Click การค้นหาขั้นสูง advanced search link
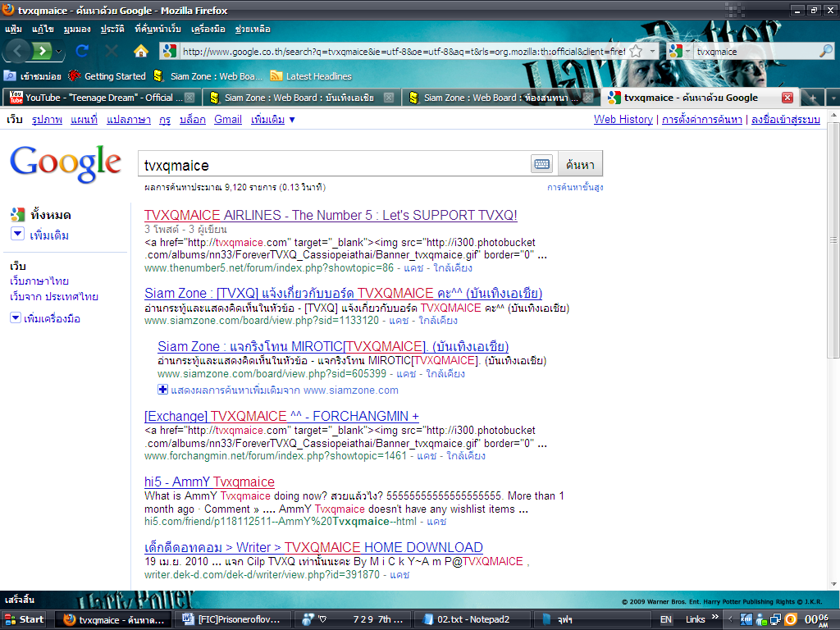840x630 pixels. click(x=575, y=187)
